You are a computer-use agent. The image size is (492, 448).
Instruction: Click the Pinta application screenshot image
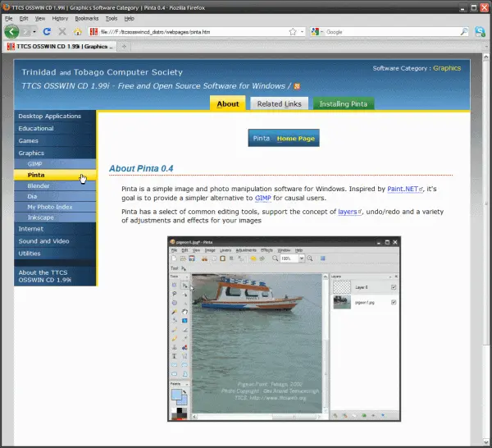pyautogui.click(x=284, y=328)
